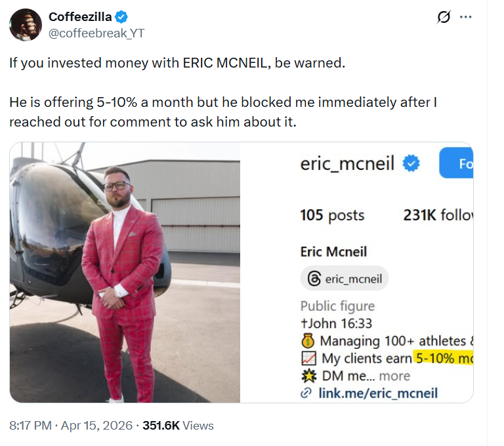The width and height of the screenshot is (504, 446).
Task: Click the Instagram verified badge beside eric_mcneil
Action: click(x=411, y=163)
